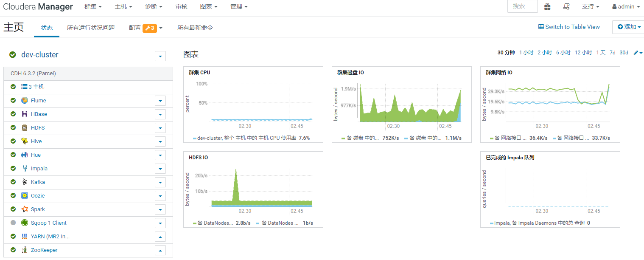Click the YARN service icon
This screenshot has width=644, height=260.
[25, 237]
